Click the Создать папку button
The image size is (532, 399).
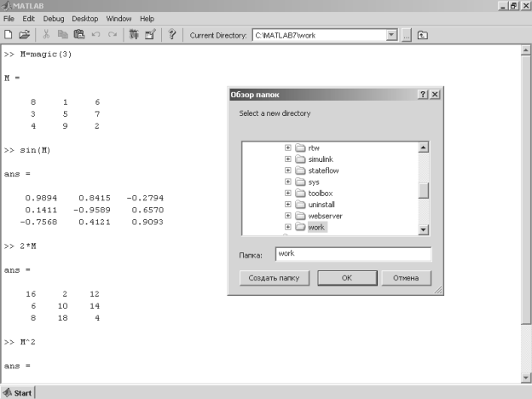275,278
